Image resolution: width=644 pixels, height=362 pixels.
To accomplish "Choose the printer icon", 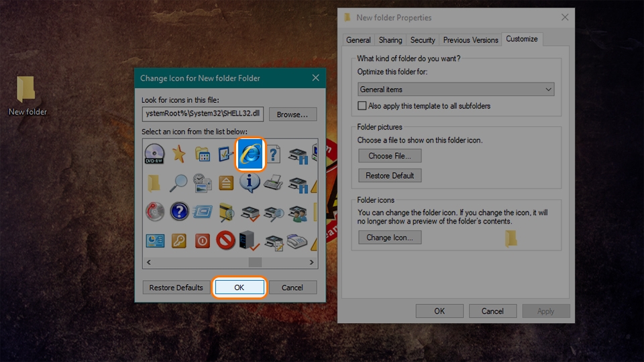I will click(273, 182).
